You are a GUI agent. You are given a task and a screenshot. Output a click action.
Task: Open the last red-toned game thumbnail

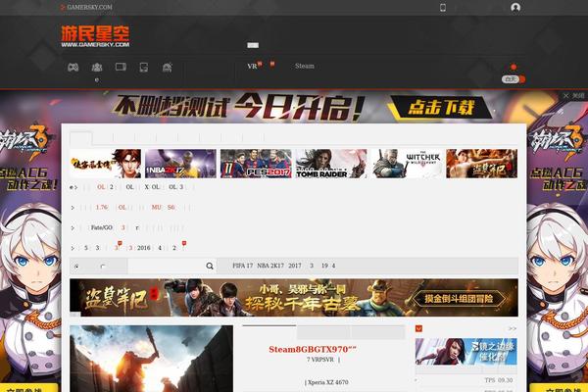(482, 164)
